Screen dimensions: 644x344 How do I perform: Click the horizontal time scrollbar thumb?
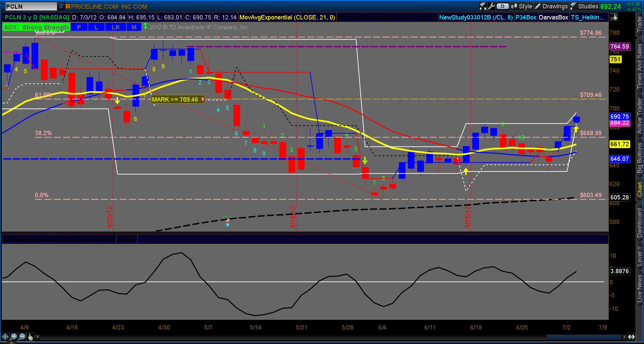pos(584,337)
